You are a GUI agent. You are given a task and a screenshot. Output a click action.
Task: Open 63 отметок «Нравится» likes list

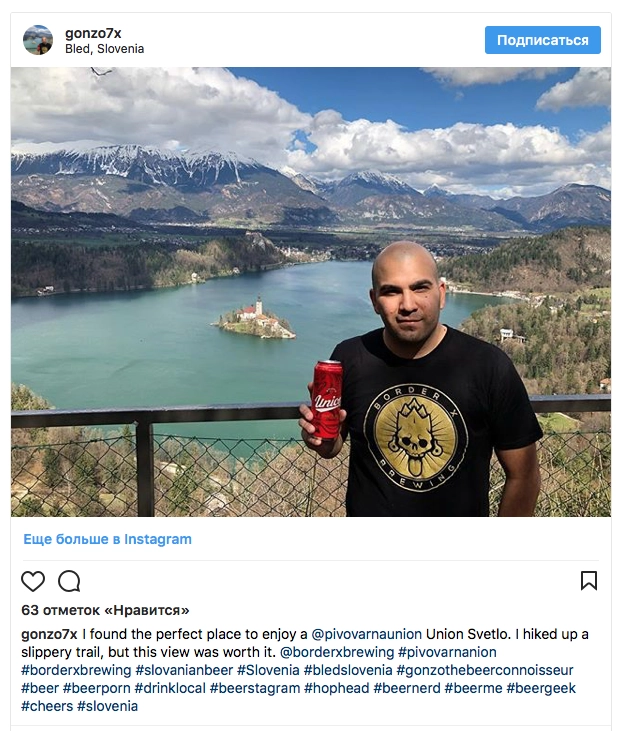105,610
